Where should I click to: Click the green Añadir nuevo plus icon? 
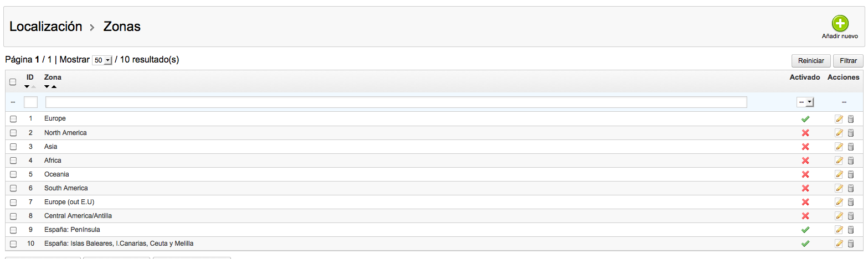pyautogui.click(x=840, y=24)
